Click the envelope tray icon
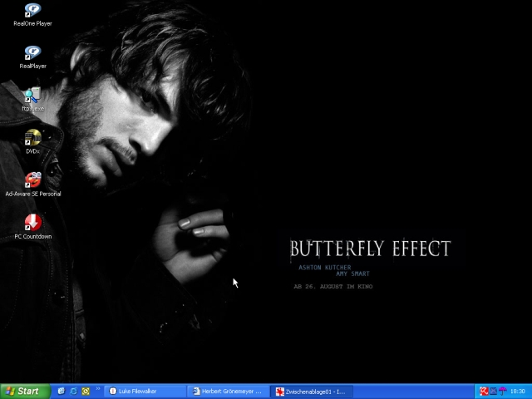The height and width of the screenshot is (399, 532). [x=492, y=391]
